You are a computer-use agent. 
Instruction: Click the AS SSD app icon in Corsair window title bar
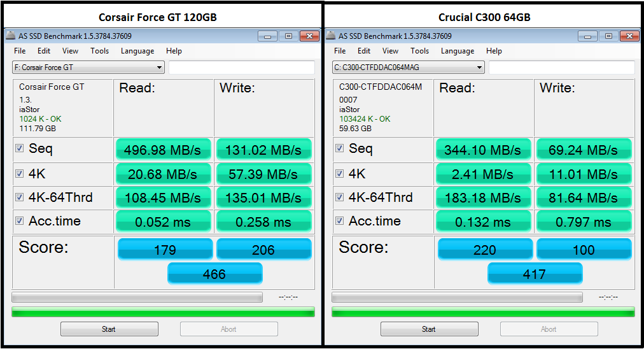pyautogui.click(x=11, y=36)
